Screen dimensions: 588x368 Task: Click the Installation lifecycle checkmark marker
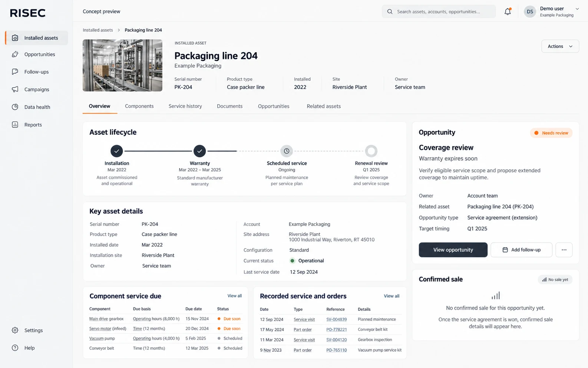coord(117,151)
